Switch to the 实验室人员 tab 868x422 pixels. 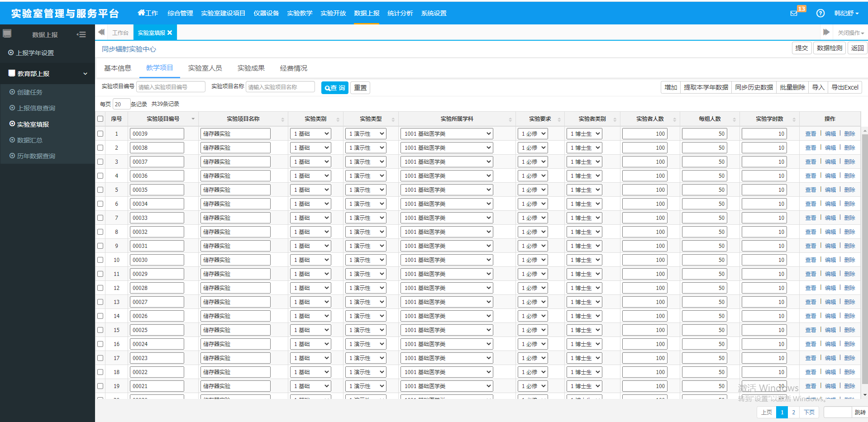(x=205, y=68)
